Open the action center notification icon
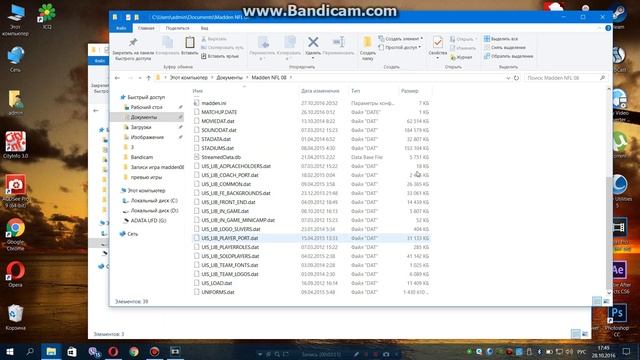The height and width of the screenshot is (360, 640). pos(626,351)
